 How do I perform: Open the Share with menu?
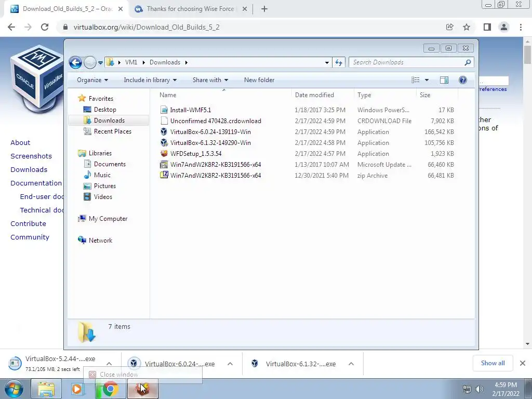210,80
